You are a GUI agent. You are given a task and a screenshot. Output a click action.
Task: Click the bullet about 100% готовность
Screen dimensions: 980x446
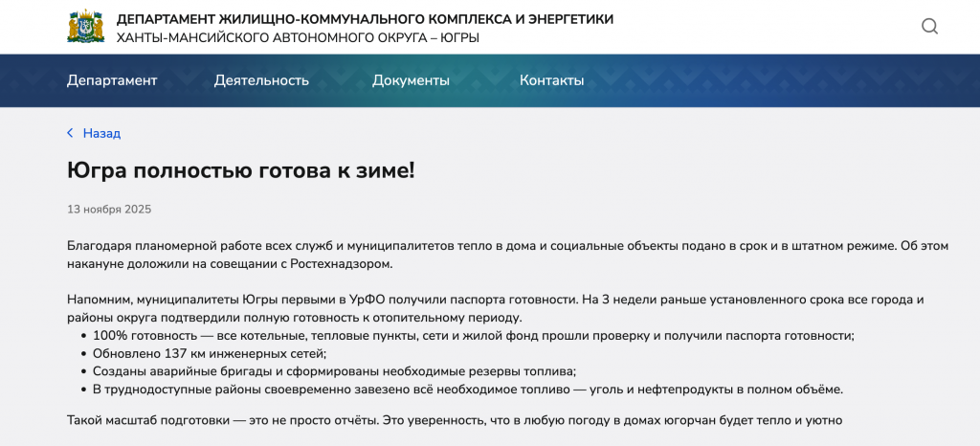[473, 335]
